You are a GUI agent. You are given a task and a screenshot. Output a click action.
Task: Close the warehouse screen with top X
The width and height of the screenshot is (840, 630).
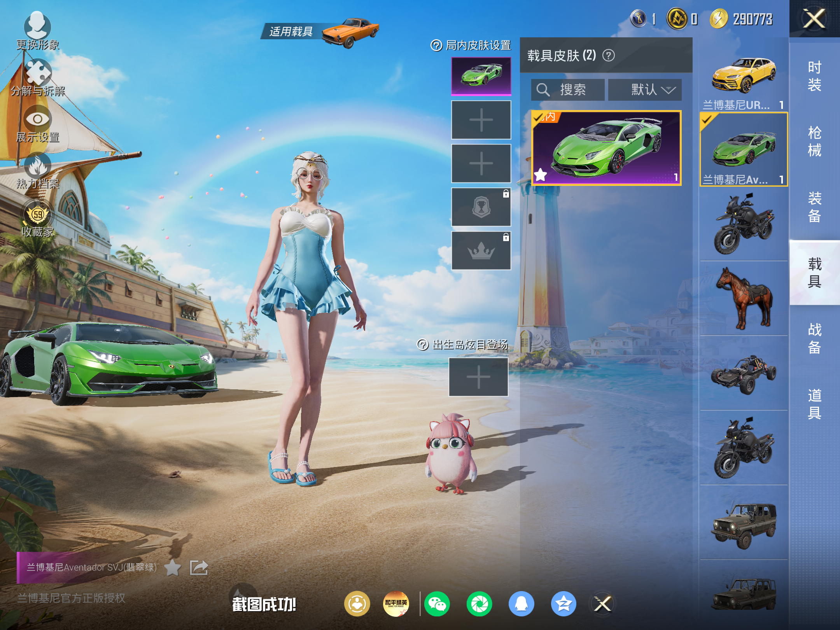[814, 19]
